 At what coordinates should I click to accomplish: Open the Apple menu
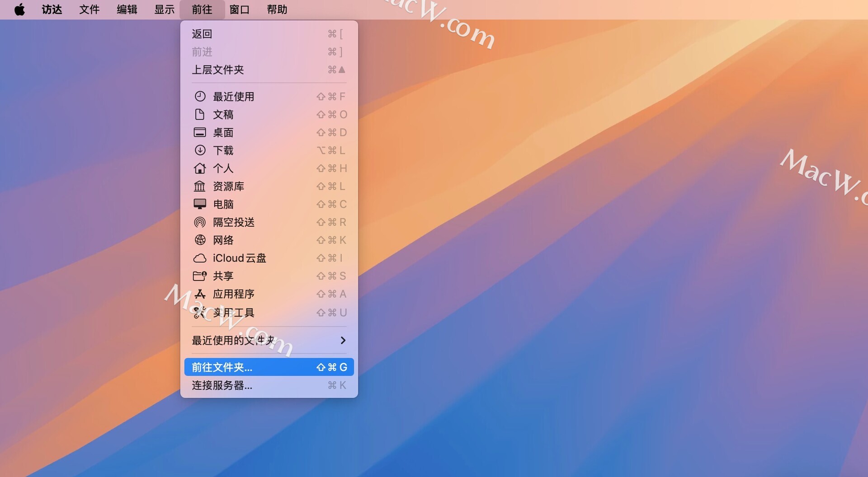coord(19,9)
